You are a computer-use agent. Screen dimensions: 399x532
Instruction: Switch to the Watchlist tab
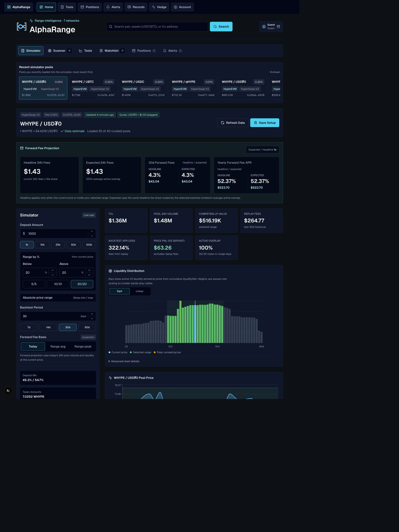pos(112,51)
